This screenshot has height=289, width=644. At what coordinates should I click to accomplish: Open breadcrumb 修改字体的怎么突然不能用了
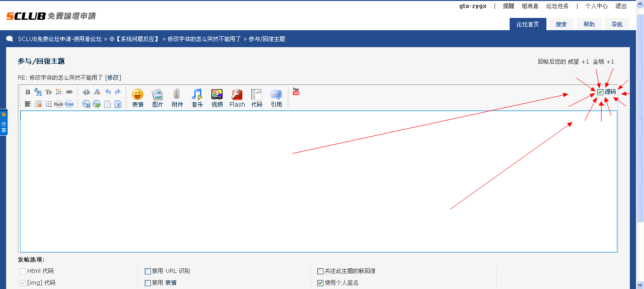coord(205,39)
